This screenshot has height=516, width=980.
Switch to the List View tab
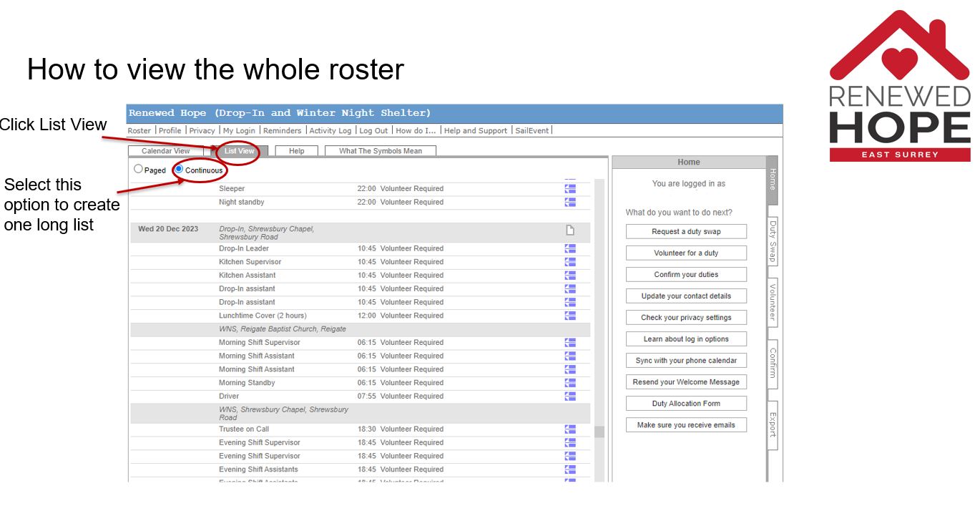coord(239,151)
